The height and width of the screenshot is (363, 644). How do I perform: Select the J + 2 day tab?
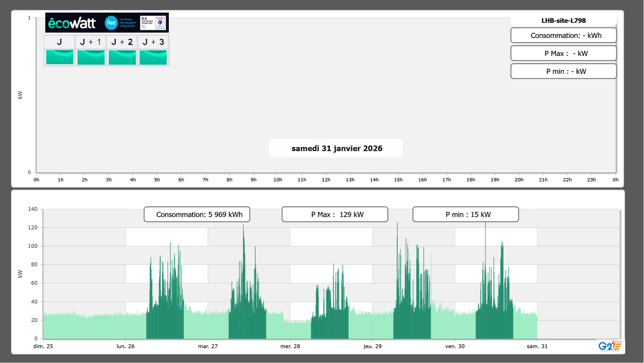point(122,42)
